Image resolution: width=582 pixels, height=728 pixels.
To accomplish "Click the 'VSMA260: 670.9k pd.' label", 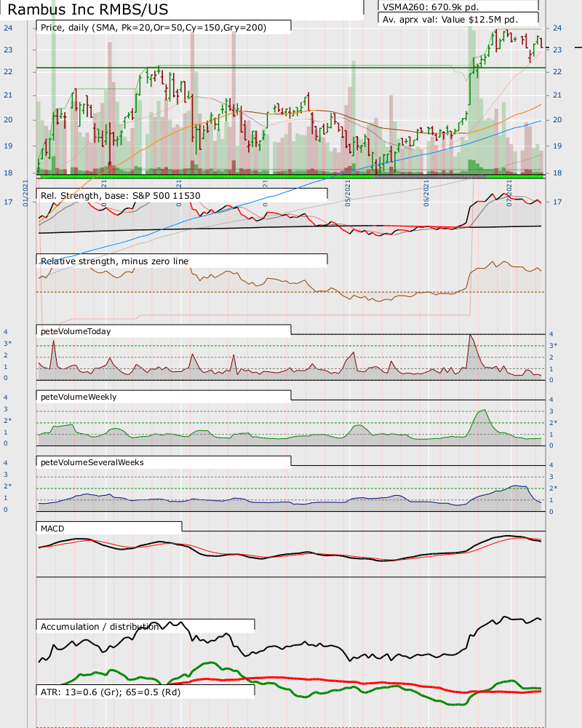I will coord(430,7).
